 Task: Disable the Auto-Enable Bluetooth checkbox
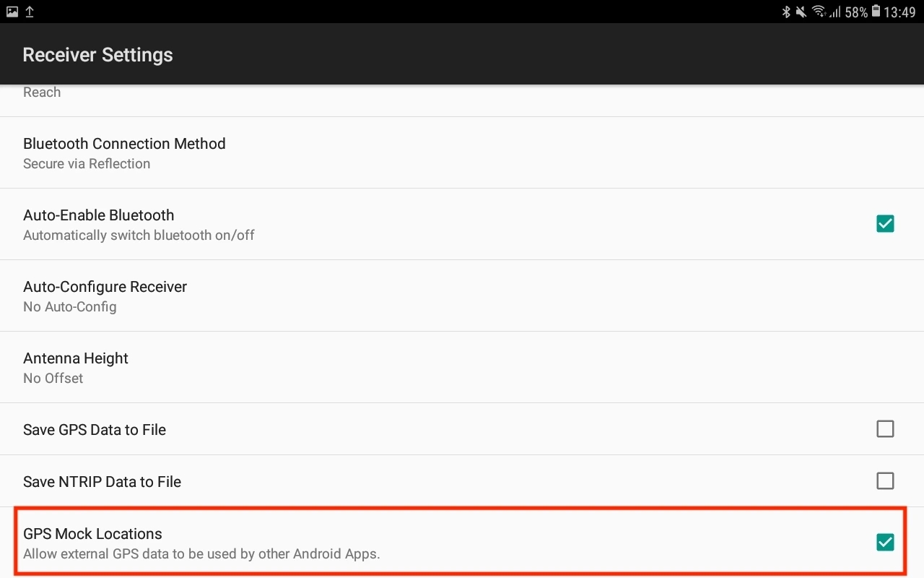click(885, 224)
